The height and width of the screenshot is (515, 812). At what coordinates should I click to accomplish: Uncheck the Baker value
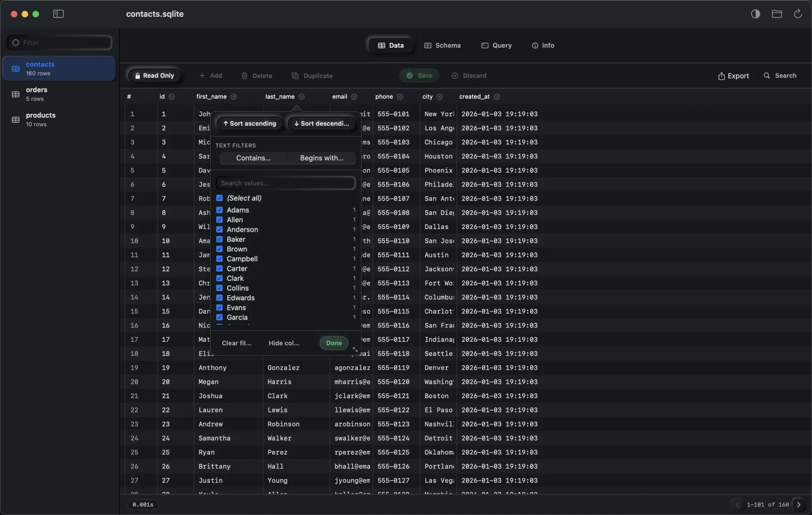[219, 239]
